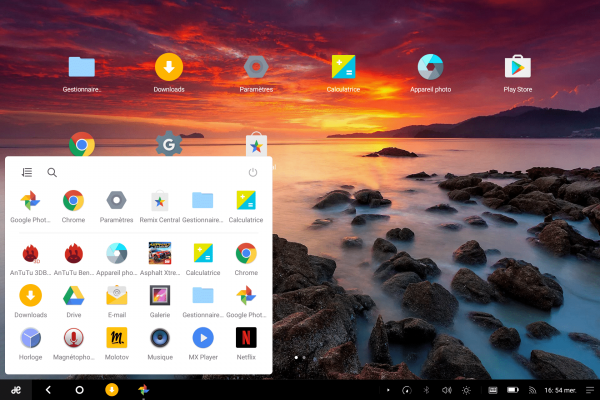
Task: Open the volume control in the system tray
Action: 446,390
